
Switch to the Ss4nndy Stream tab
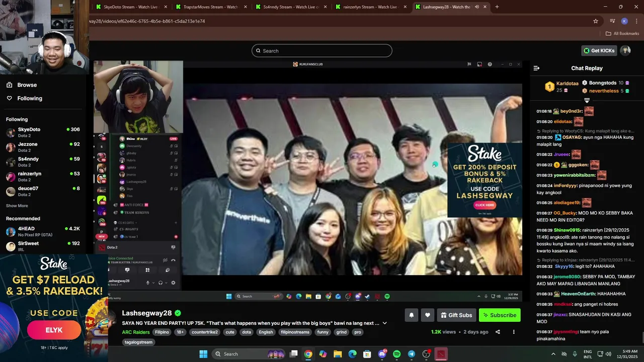tap(290, 7)
